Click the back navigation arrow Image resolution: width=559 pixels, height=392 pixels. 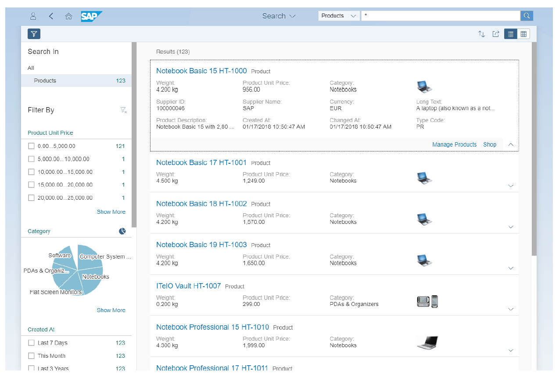[51, 16]
